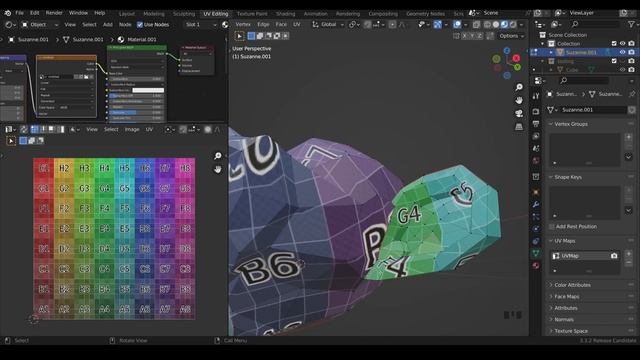The height and width of the screenshot is (360, 640).
Task: Open the Render menu
Action: tap(54, 13)
